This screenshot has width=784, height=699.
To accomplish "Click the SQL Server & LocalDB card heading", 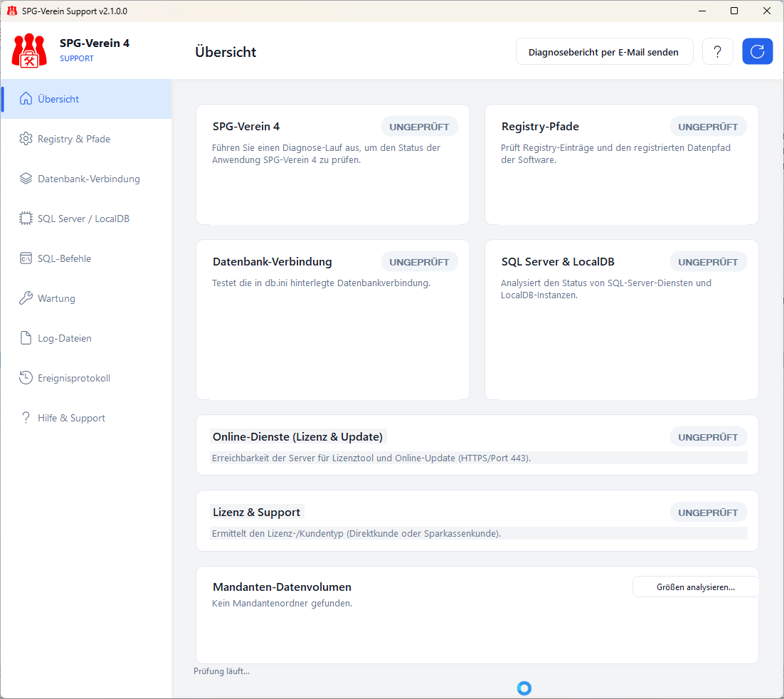I will 558,262.
